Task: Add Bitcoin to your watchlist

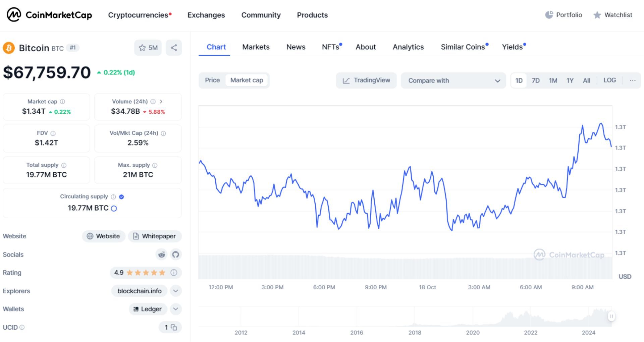Action: pyautogui.click(x=148, y=48)
